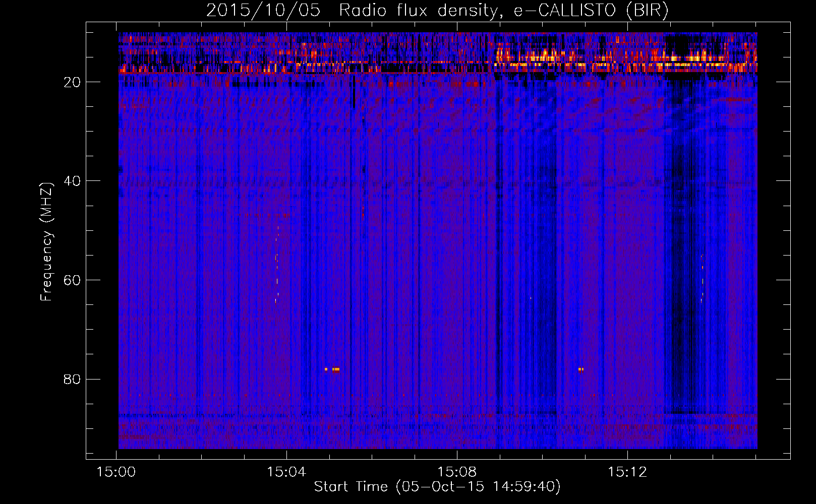Click the '40' frequency tick label

point(72,181)
